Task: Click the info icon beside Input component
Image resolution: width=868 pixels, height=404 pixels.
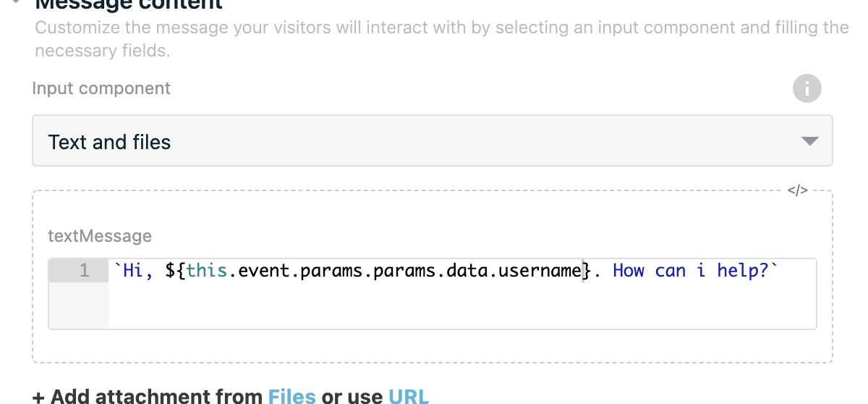Action: pos(807,89)
